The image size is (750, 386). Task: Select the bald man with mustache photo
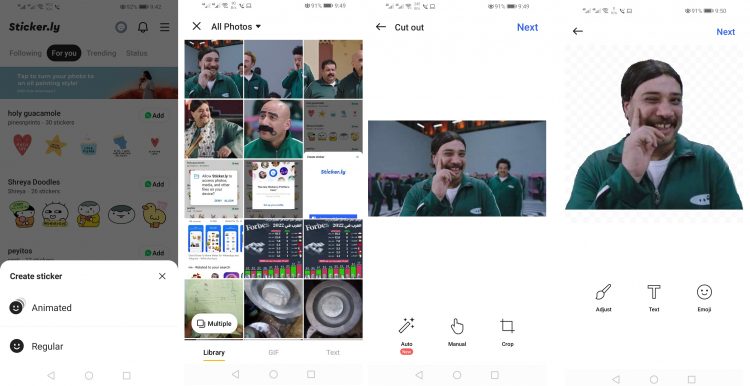tap(273, 129)
